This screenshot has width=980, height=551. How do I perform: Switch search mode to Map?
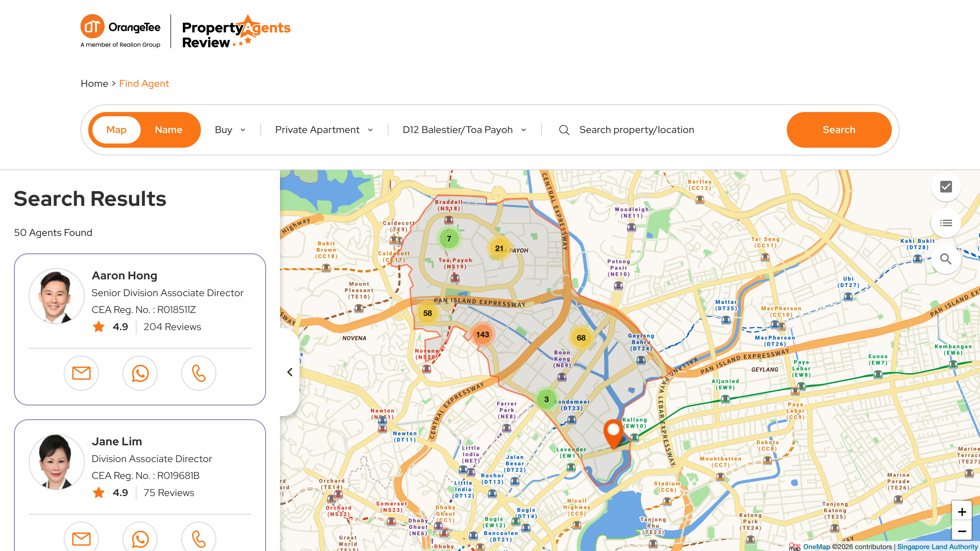pyautogui.click(x=117, y=130)
